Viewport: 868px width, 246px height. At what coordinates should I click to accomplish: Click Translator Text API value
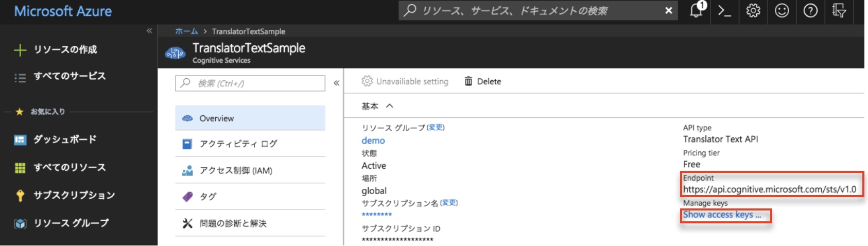point(720,139)
